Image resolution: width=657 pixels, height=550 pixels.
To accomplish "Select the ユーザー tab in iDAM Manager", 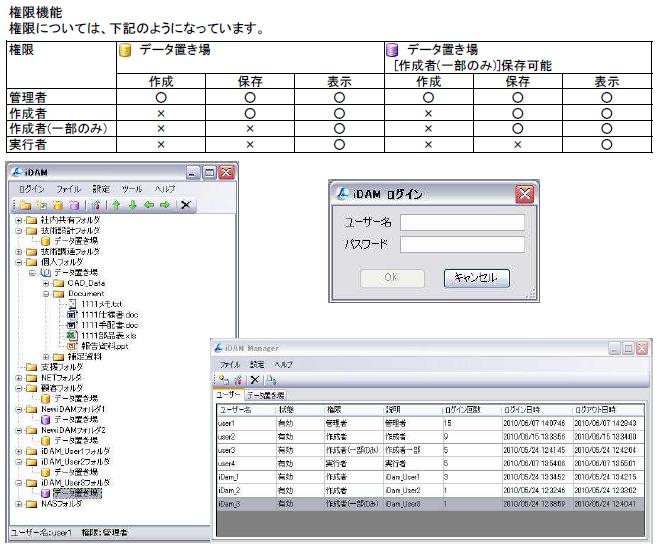I will (228, 395).
